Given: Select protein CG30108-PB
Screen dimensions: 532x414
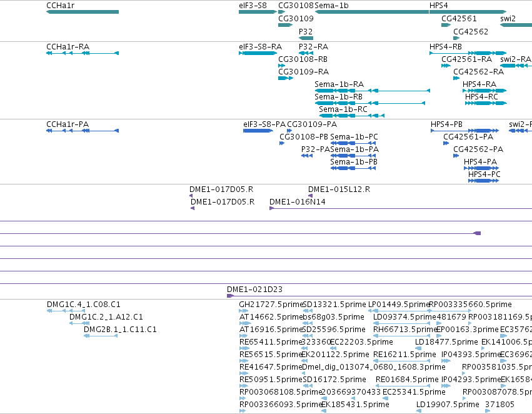Looking at the screenshot, I should pyautogui.click(x=304, y=137).
